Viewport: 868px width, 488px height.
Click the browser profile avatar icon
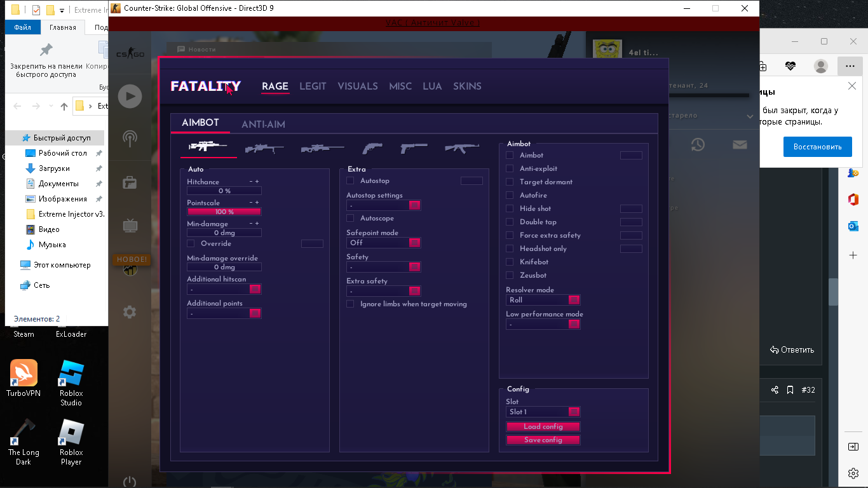coord(821,66)
